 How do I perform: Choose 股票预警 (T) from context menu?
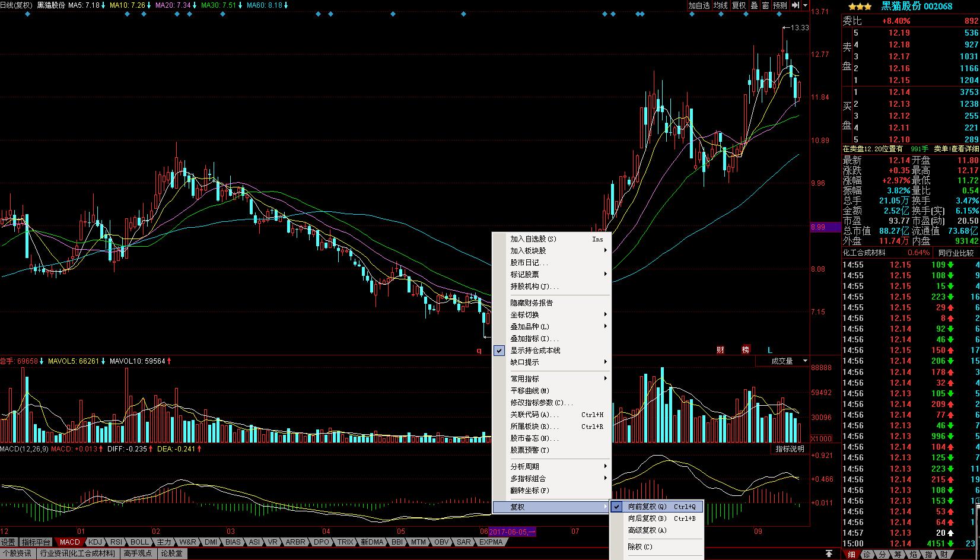[551, 450]
